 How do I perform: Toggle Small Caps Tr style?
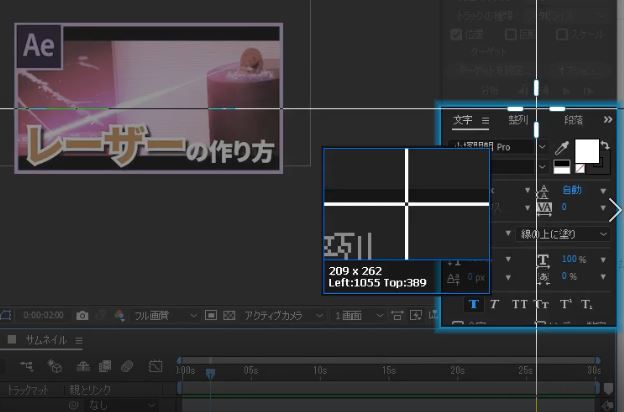point(541,305)
